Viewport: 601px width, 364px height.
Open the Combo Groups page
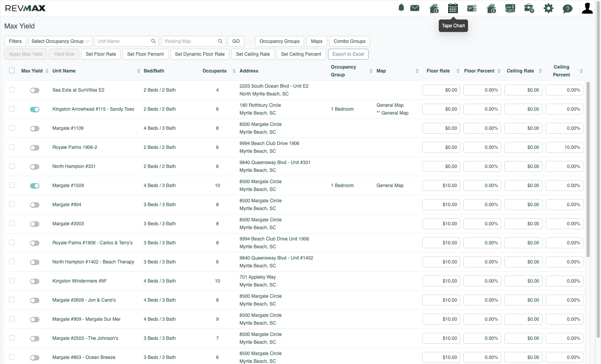click(x=349, y=41)
